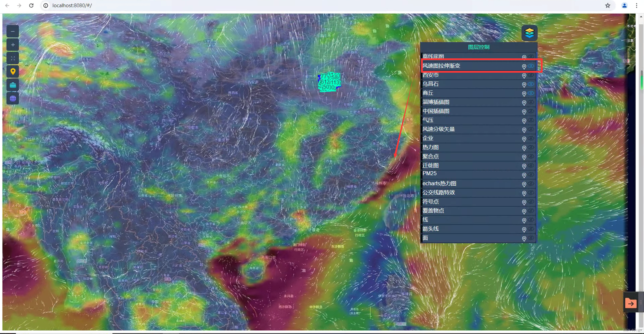Reload the page in browser

[31, 6]
